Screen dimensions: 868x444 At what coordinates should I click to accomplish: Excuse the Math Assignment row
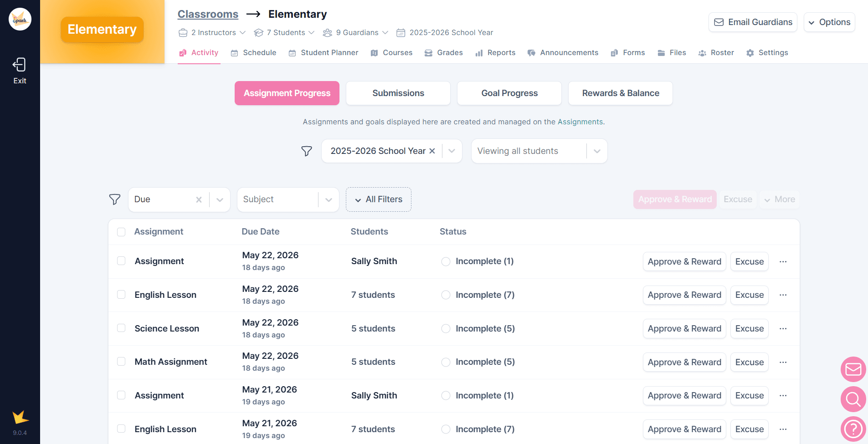[x=750, y=362]
